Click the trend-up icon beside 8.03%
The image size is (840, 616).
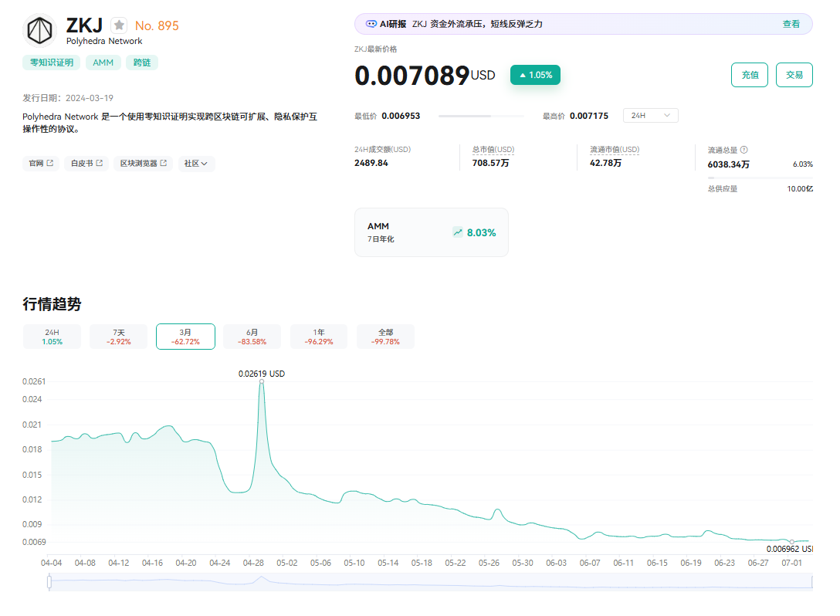pos(458,232)
